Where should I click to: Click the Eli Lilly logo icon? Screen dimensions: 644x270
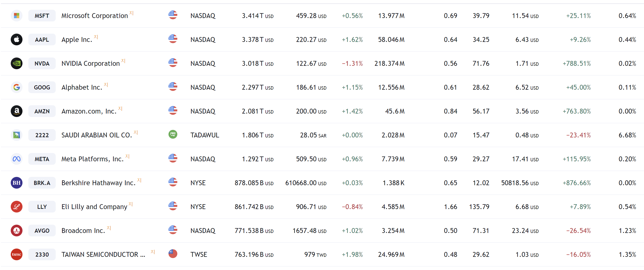17,207
